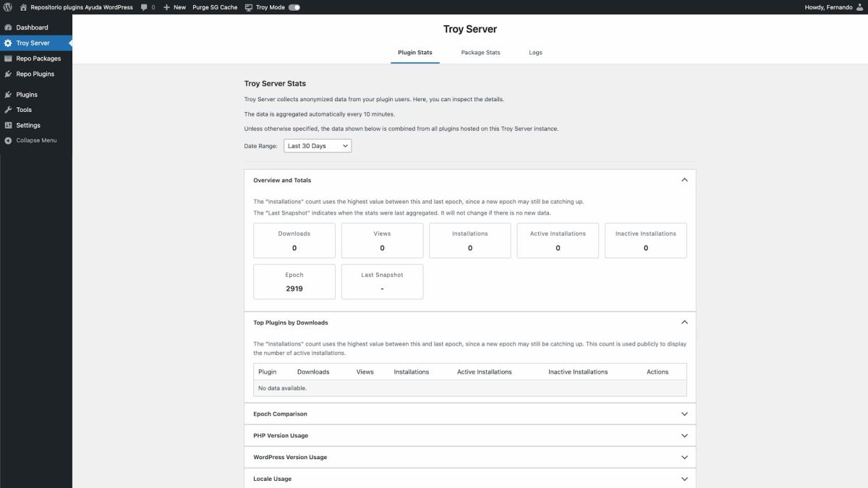Click the Settings sliders icon
The width and height of the screenshot is (868, 488).
(8, 125)
